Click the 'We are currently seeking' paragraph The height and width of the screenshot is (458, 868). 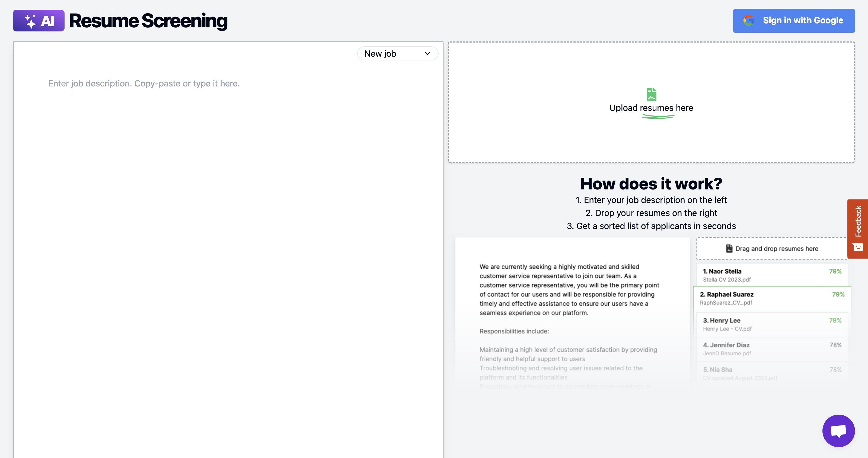[569, 290]
